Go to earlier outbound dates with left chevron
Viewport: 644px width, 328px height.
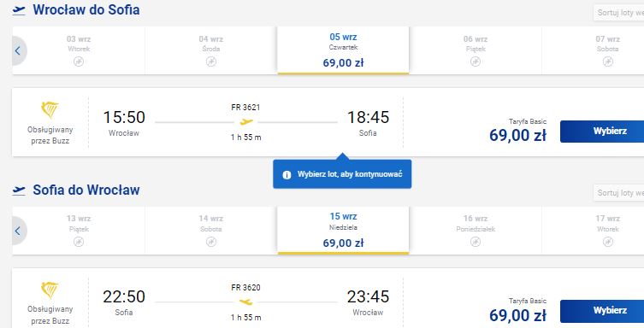coord(18,51)
